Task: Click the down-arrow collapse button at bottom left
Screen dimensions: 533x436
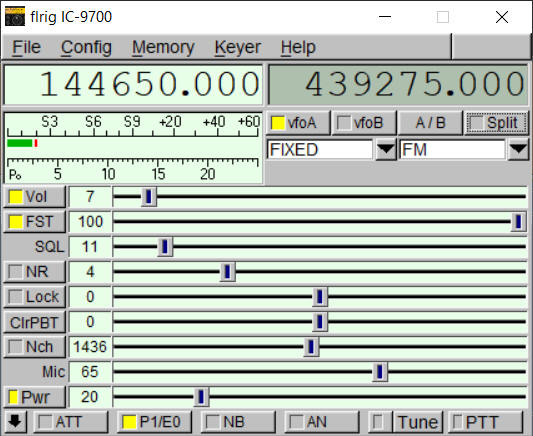Action: point(15,422)
